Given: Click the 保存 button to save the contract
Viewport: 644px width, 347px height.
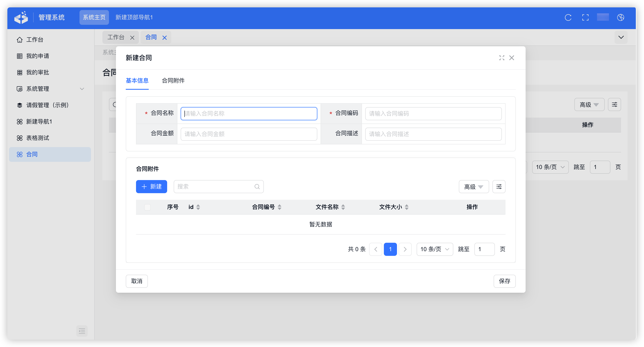Looking at the screenshot, I should 505,281.
